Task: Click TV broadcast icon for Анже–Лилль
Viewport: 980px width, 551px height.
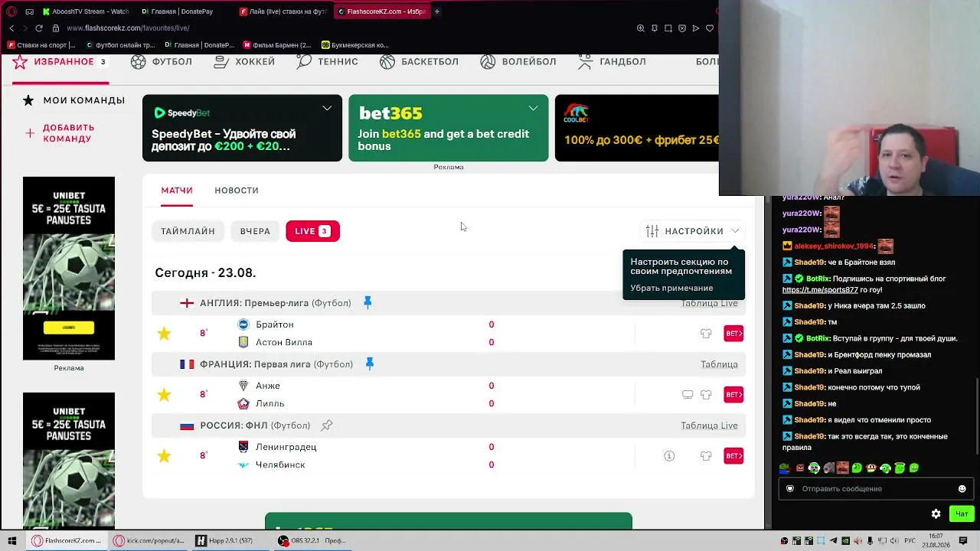Action: click(x=688, y=395)
